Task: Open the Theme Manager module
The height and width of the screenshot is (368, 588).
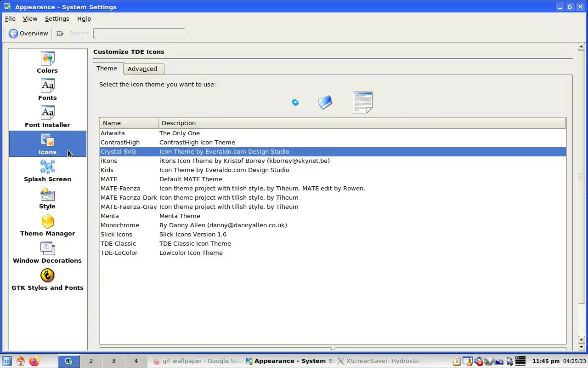Action: point(47,225)
